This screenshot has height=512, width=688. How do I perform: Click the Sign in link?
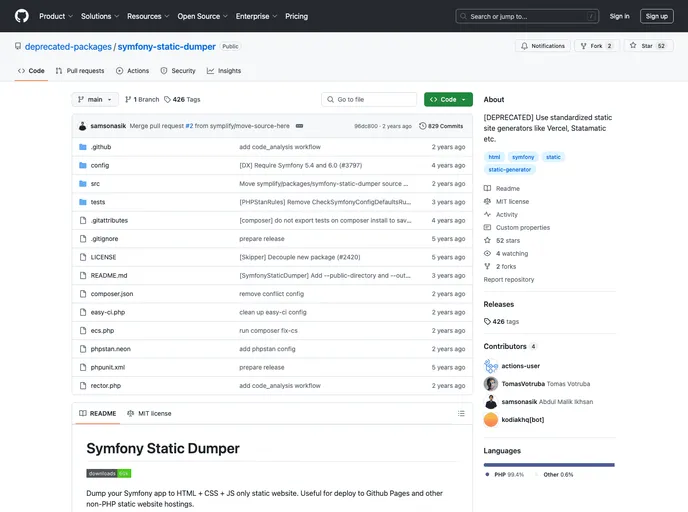[x=619, y=16]
